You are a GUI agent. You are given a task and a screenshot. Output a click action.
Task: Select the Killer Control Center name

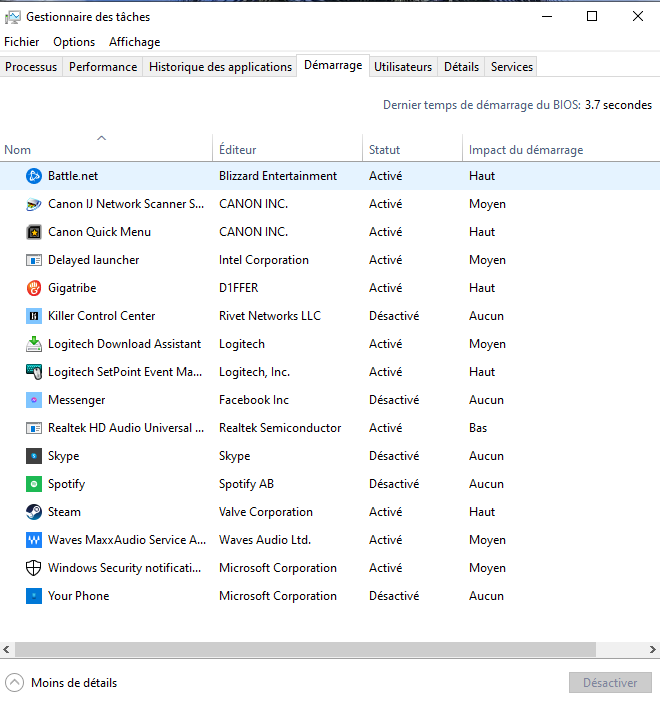pyautogui.click(x=101, y=316)
